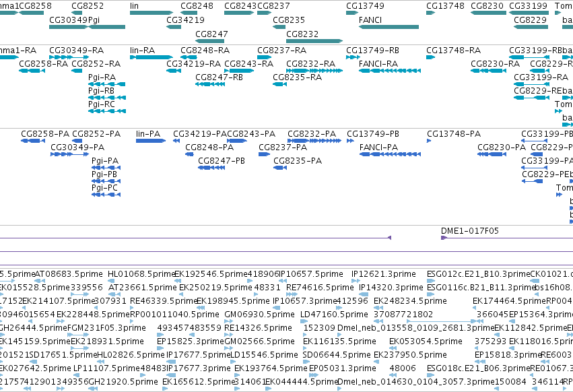Screen dimensions: 573x392
Task: Open the CG8258-PA protein label
Action: tap(45, 134)
